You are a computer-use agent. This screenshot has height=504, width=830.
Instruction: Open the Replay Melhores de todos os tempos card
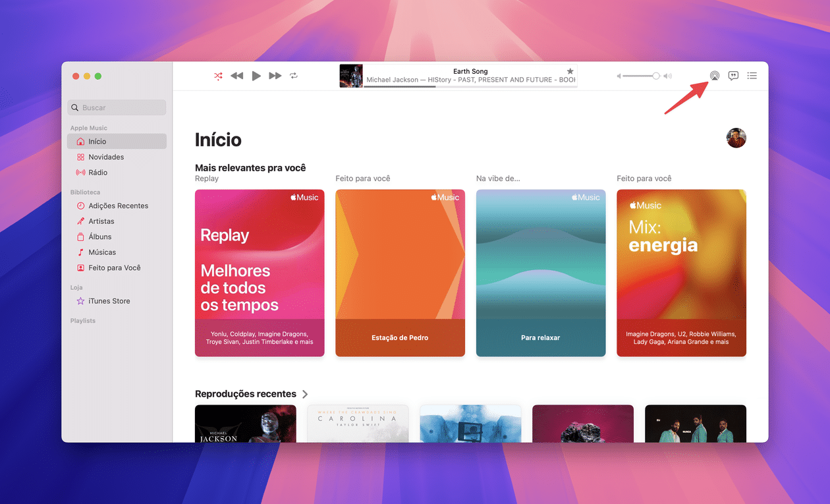coord(260,273)
